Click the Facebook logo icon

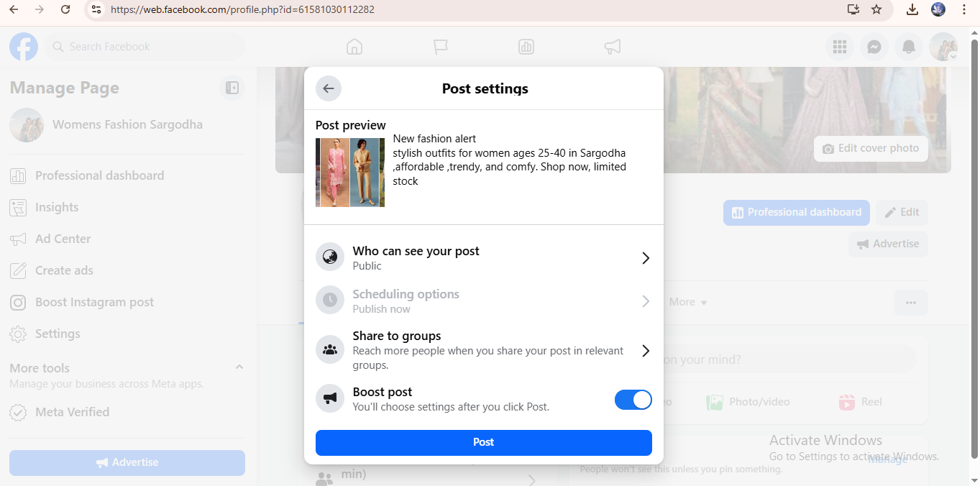(24, 47)
